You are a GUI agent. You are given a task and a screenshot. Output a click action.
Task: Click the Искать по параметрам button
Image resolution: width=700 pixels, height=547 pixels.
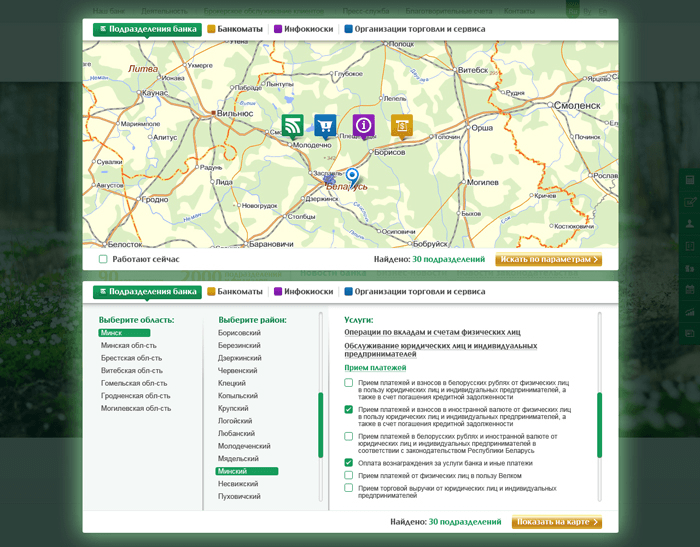click(549, 259)
